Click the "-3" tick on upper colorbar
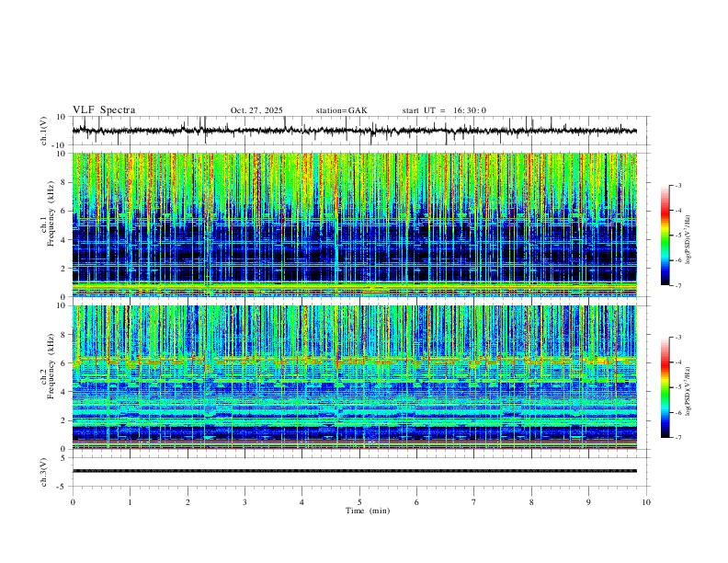Viewport: 728px width, 563px height. point(677,185)
